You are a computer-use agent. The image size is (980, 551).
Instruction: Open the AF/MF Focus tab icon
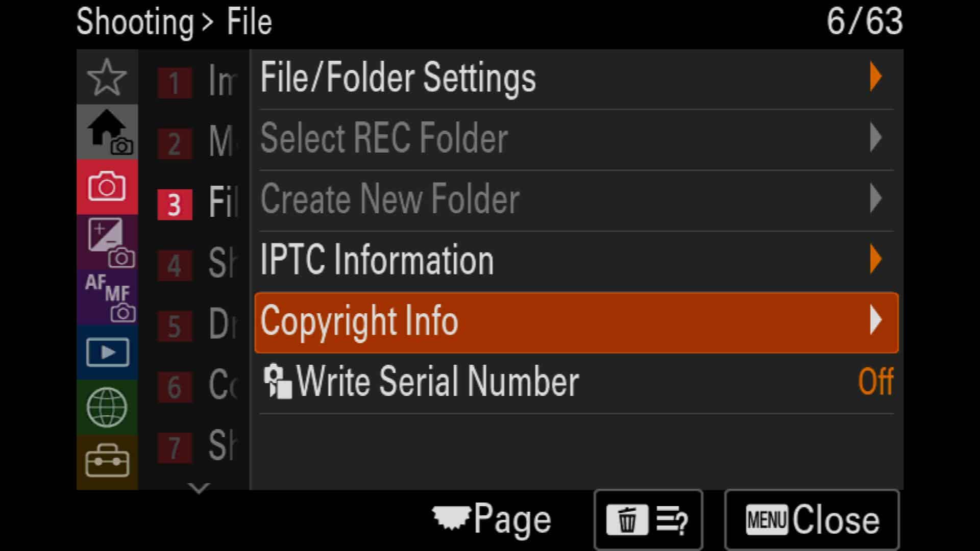click(107, 297)
